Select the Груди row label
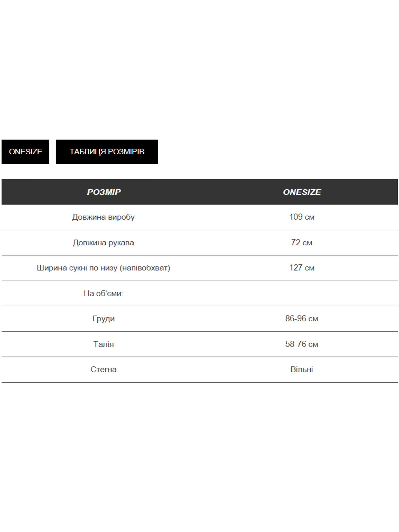Image resolution: width=399 pixels, height=532 pixels. pos(103,319)
